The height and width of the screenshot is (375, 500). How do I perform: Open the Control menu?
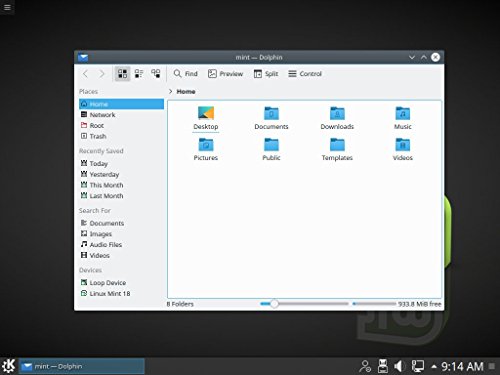(305, 74)
